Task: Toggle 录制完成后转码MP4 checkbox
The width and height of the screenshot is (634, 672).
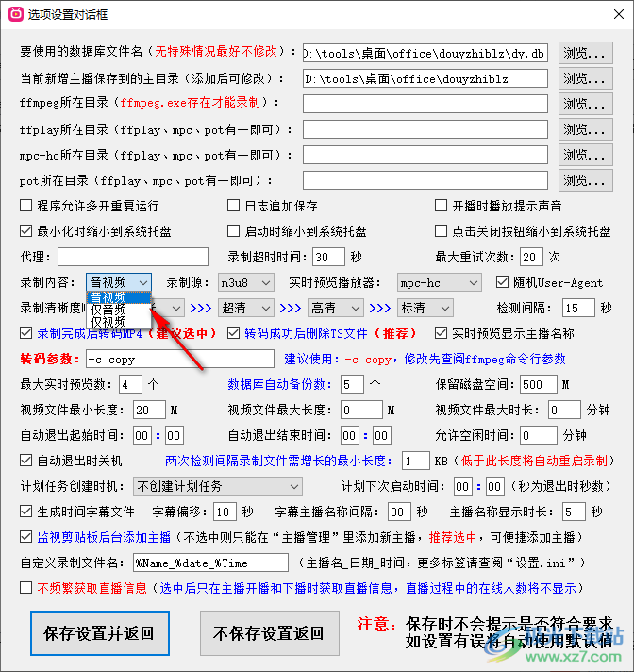Action: point(26,333)
